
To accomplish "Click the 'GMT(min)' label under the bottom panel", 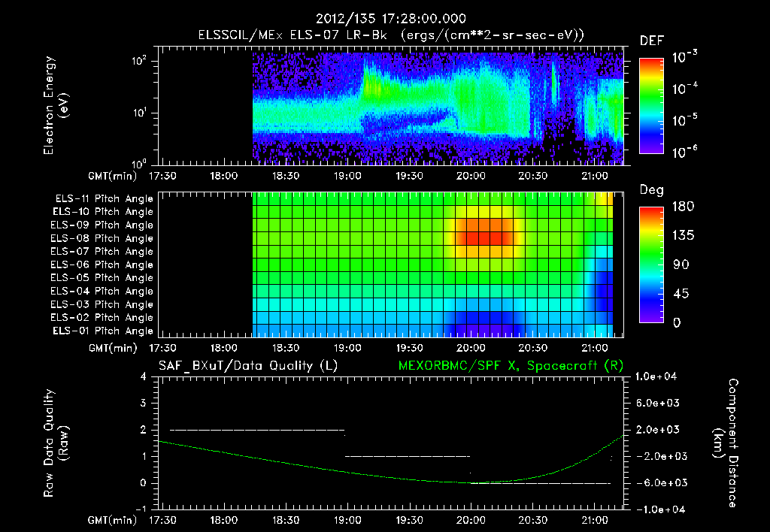I will [113, 521].
